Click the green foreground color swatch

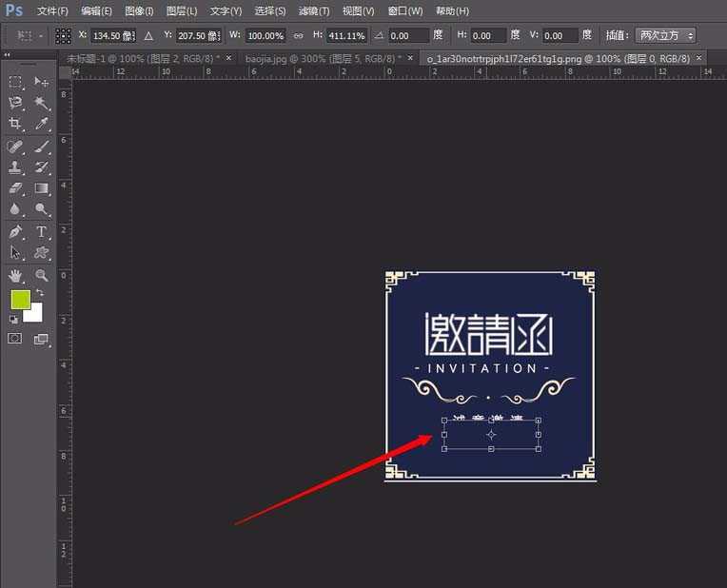click(20, 299)
